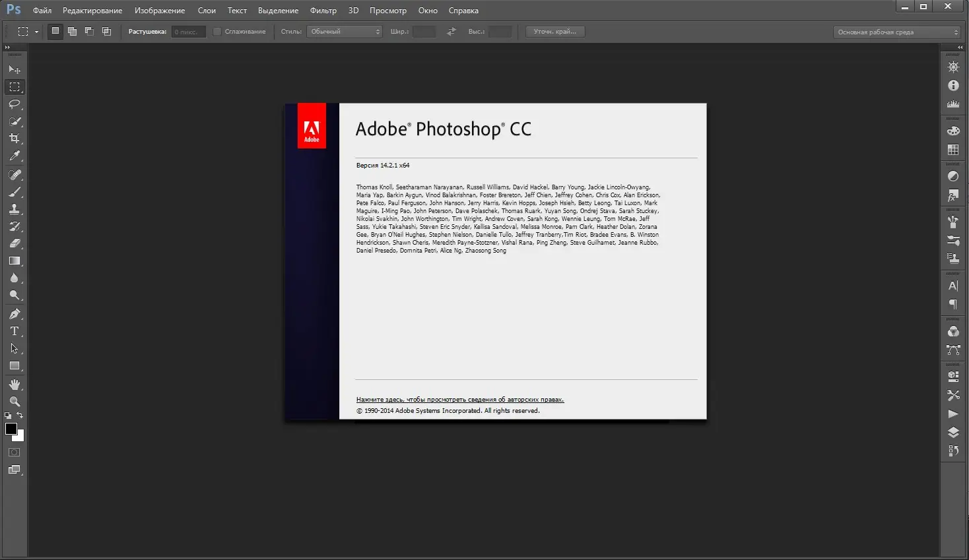Enable Subtract from selection mode
This screenshot has width=969, height=560.
(x=89, y=31)
